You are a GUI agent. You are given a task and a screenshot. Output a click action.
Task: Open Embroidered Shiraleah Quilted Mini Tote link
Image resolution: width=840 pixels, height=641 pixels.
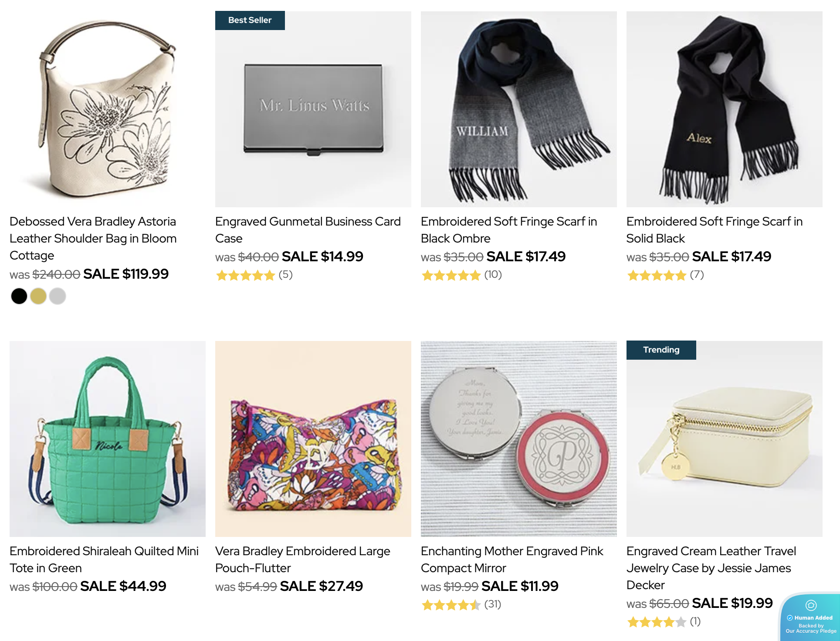[x=104, y=559]
